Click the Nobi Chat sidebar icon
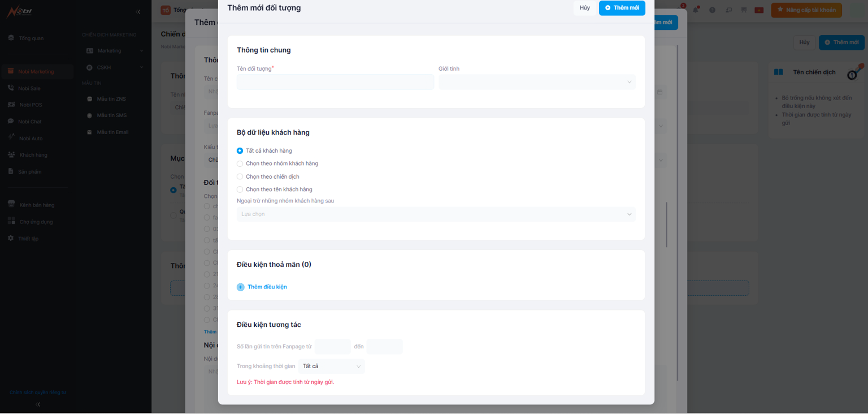 pos(11,122)
